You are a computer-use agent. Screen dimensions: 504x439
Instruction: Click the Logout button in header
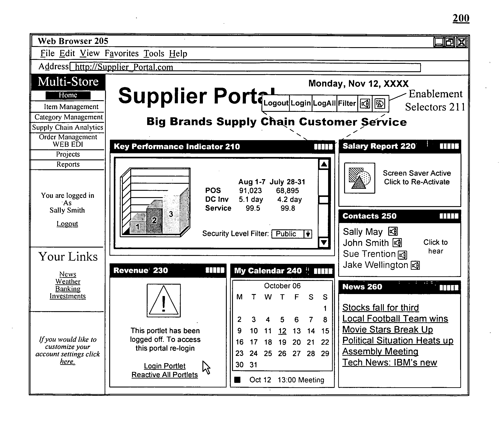point(270,100)
